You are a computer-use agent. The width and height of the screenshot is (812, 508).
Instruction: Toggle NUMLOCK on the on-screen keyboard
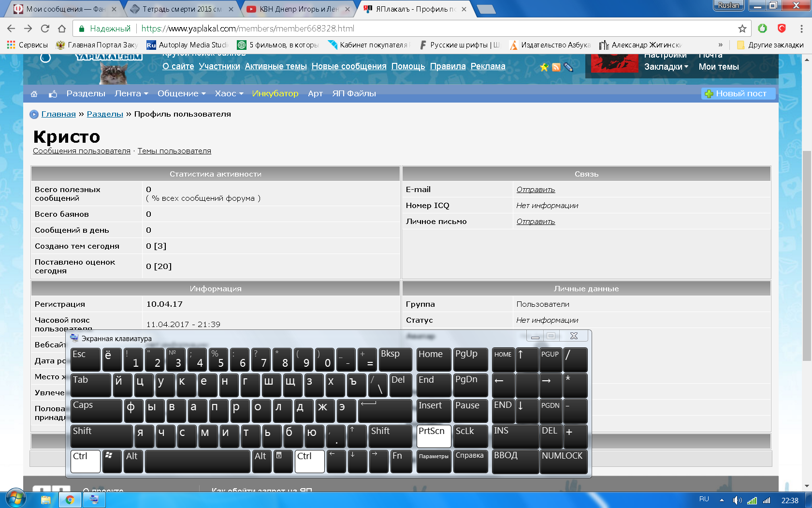(563, 461)
